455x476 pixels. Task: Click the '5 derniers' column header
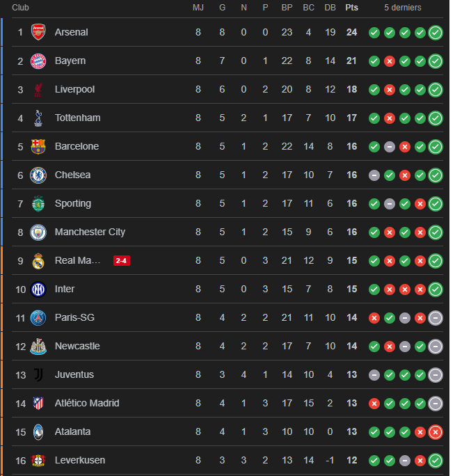(x=403, y=8)
